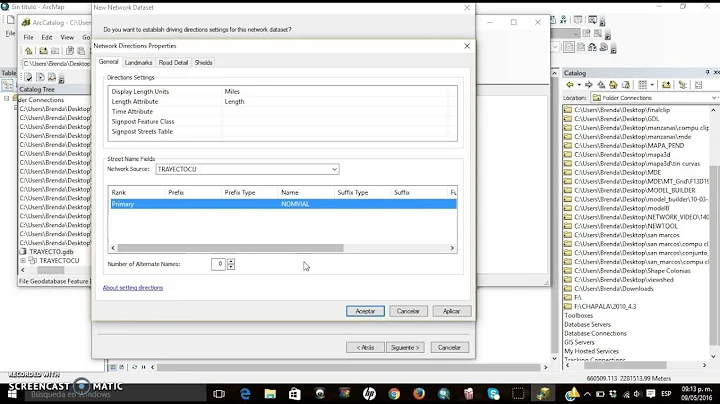Screen dimensions: 720x404
Task: Open Google Chrome from the taskbar
Action: pos(394,393)
